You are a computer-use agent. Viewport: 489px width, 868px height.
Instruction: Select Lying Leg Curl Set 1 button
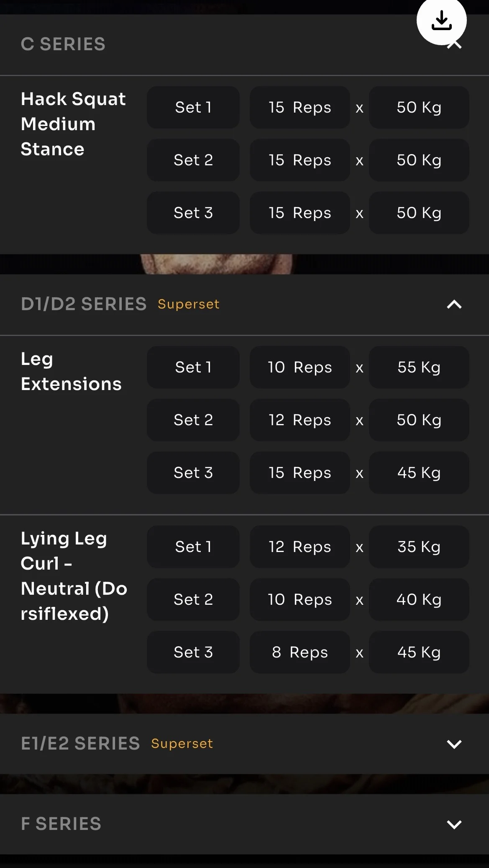tap(193, 547)
